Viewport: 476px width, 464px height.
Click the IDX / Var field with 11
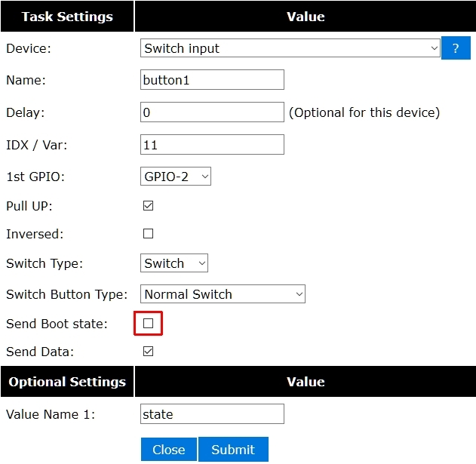click(x=212, y=145)
